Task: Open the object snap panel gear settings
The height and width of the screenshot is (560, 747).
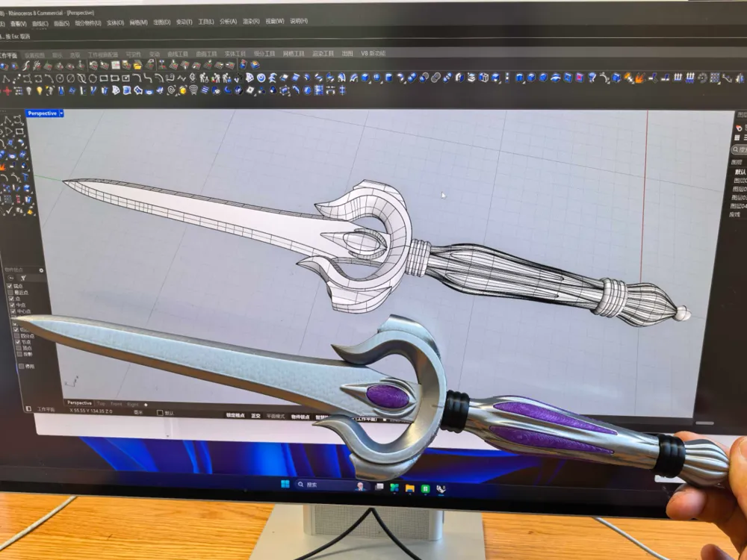Action: click(x=41, y=270)
